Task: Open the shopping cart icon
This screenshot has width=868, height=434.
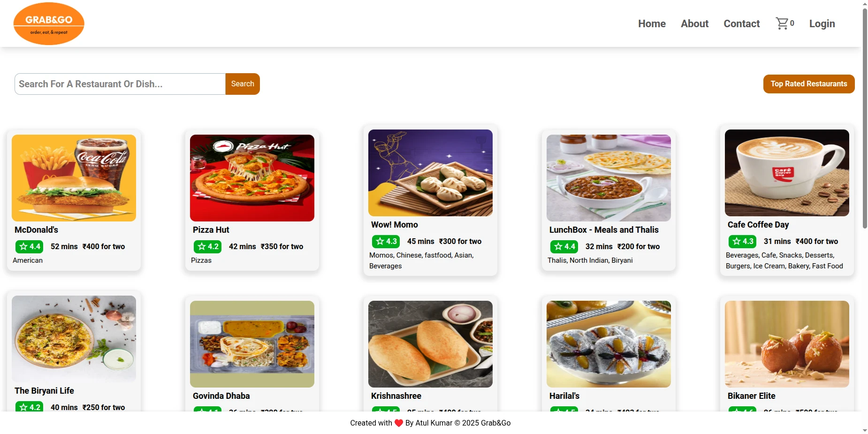Action: 782,23
